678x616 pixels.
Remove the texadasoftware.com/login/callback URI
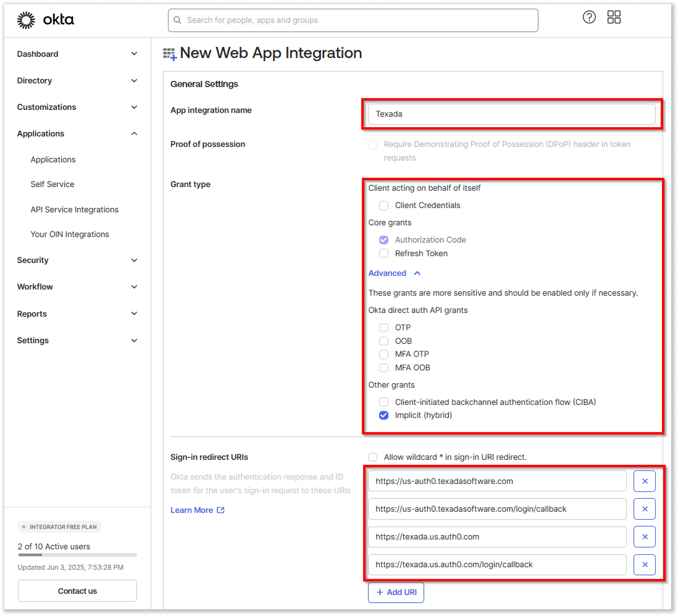coord(644,509)
